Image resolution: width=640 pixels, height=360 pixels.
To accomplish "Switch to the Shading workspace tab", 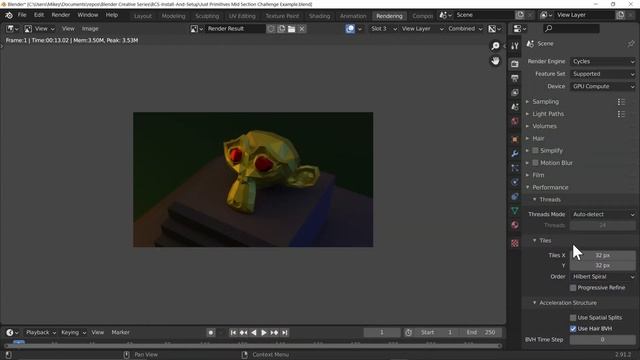I will (x=319, y=16).
